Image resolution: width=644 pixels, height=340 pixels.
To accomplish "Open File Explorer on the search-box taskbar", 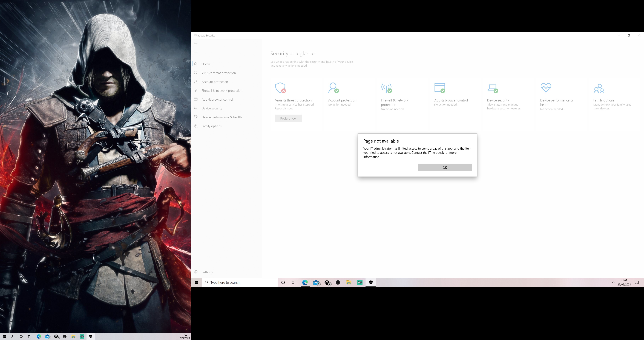I will click(x=349, y=282).
